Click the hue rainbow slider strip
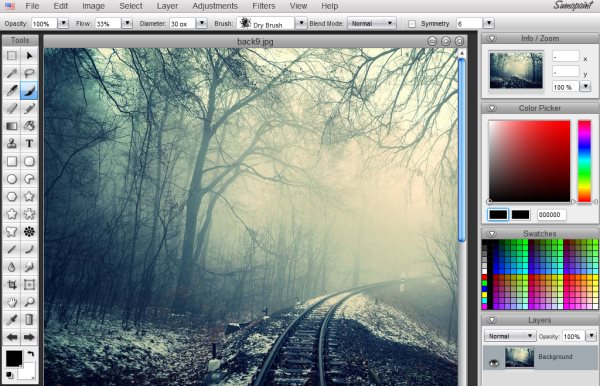The width and height of the screenshot is (600, 386). (584, 161)
